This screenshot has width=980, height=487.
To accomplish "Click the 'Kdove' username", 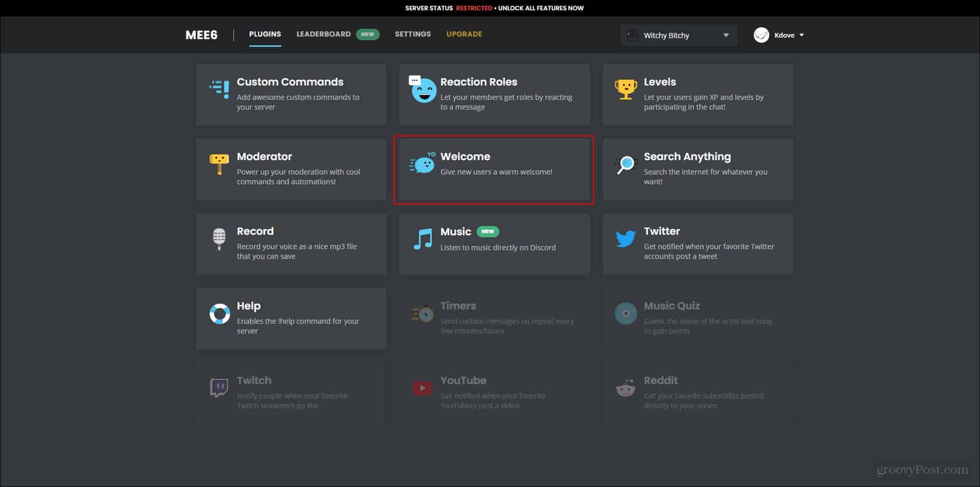I will (784, 36).
